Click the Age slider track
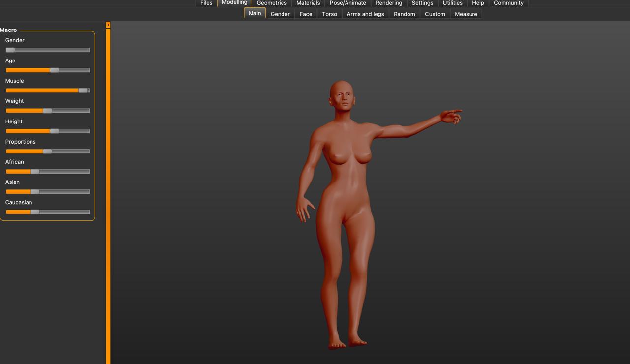The image size is (630, 364). (74, 70)
